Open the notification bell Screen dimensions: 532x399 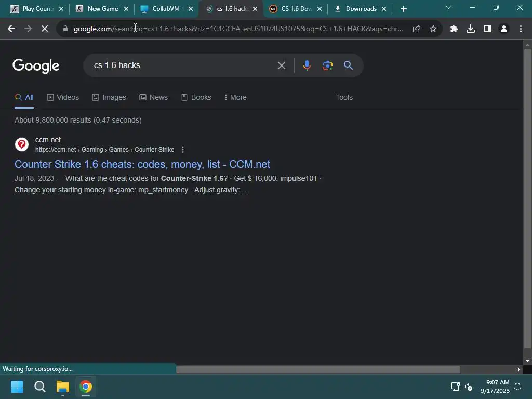click(518, 387)
